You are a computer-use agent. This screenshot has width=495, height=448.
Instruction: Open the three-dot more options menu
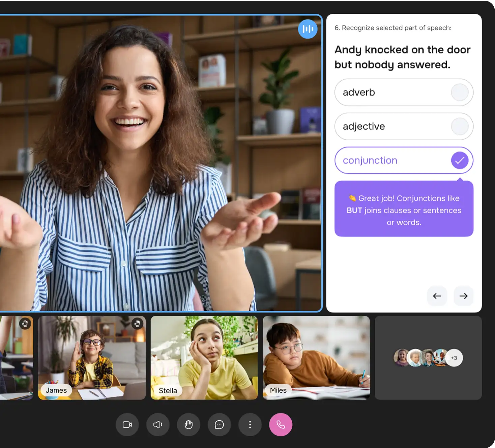250,424
